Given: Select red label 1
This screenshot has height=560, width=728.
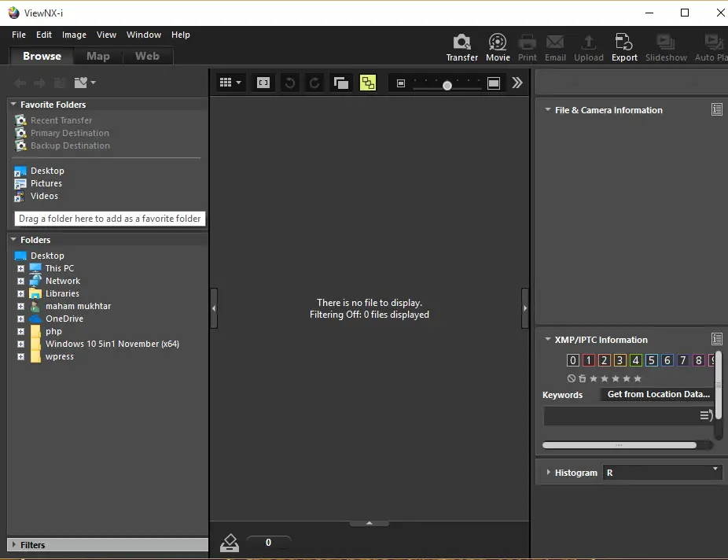Looking at the screenshot, I should 589,360.
